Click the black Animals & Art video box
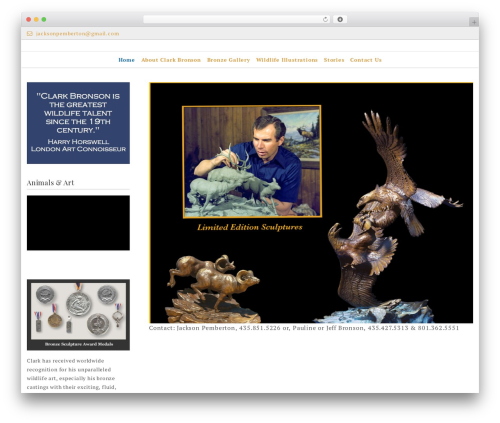500x423 pixels. (x=78, y=223)
